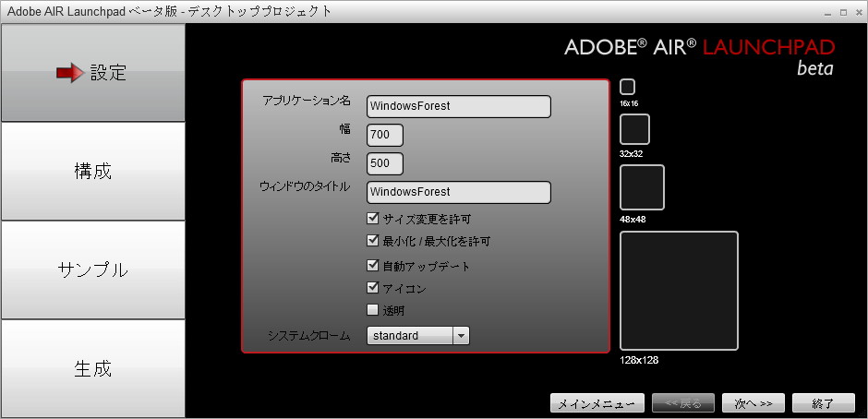
Task: Toggle 最小化 / 最大化を許可 checkbox
Action: point(372,241)
